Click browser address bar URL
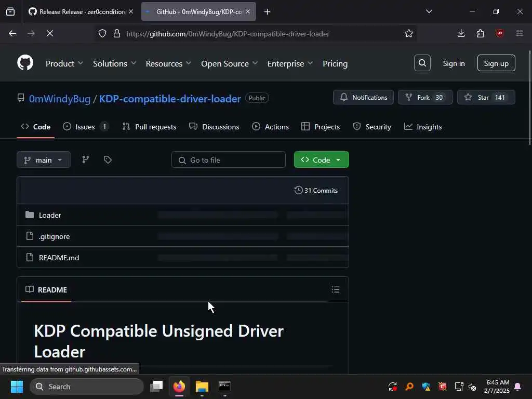Screen dimensions: 532x399 [228, 34]
